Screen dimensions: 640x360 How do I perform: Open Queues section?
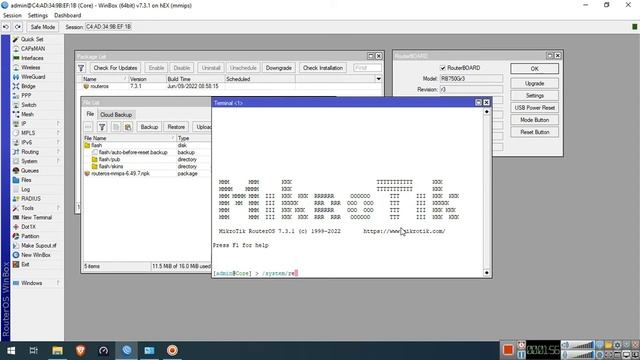[x=29, y=171]
